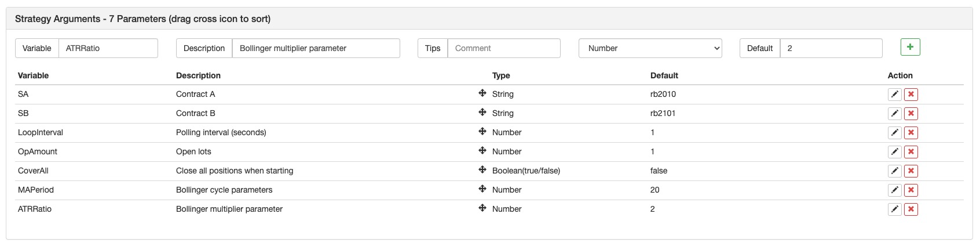Delete the CoverAll parameter row

click(910, 171)
